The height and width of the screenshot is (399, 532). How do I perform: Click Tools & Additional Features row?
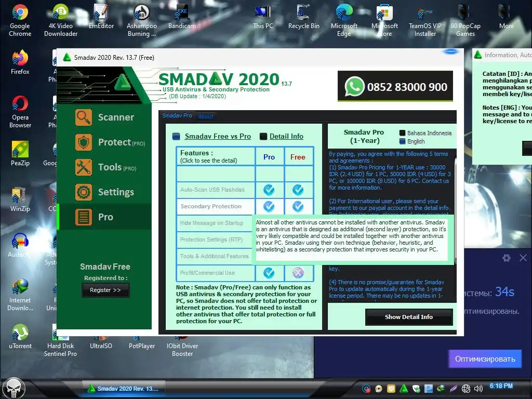point(216,256)
